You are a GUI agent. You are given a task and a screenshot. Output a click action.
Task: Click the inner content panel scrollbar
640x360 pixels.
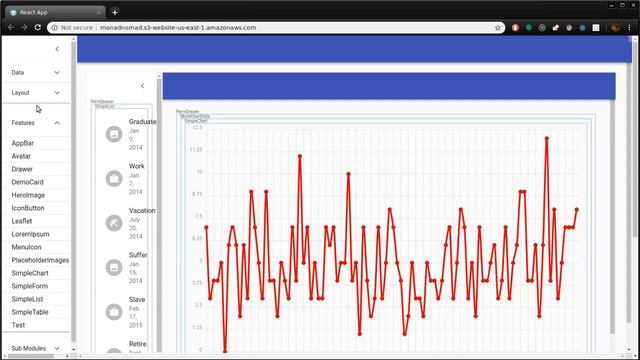point(612,216)
